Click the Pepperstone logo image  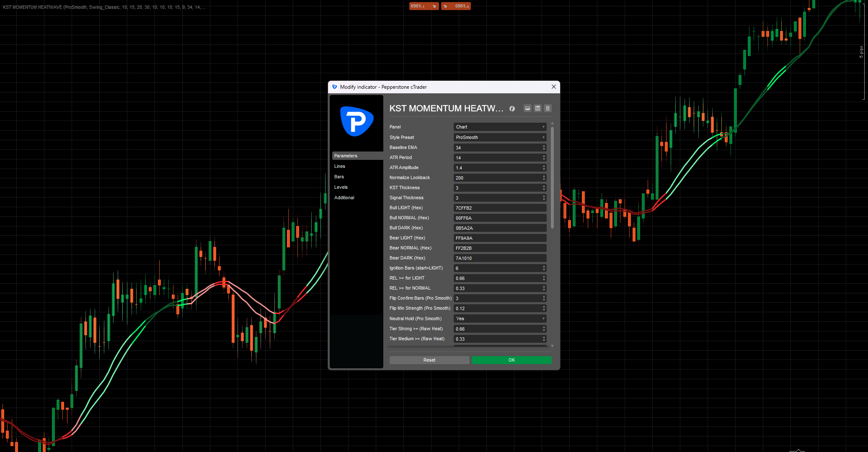(356, 121)
